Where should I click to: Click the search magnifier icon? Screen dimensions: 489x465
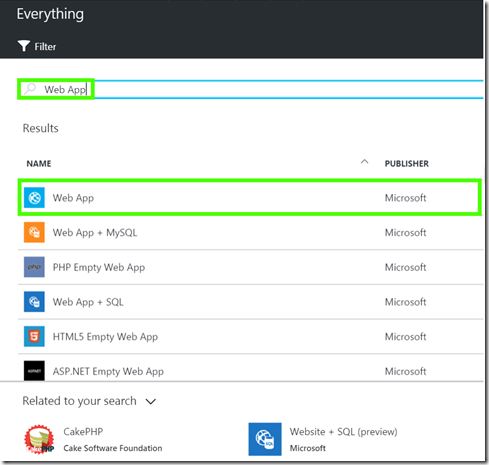click(x=30, y=89)
